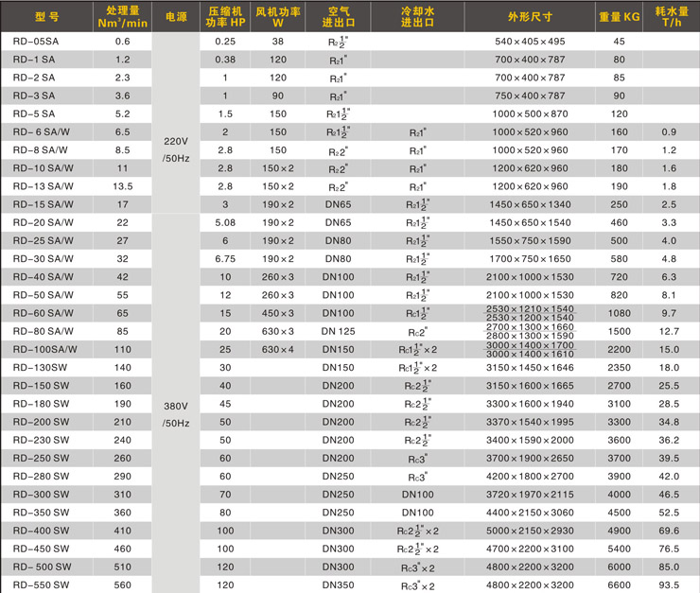Click model cell RD-20 SA/W
Image resolution: width=700 pixels, height=593 pixels.
point(43,222)
